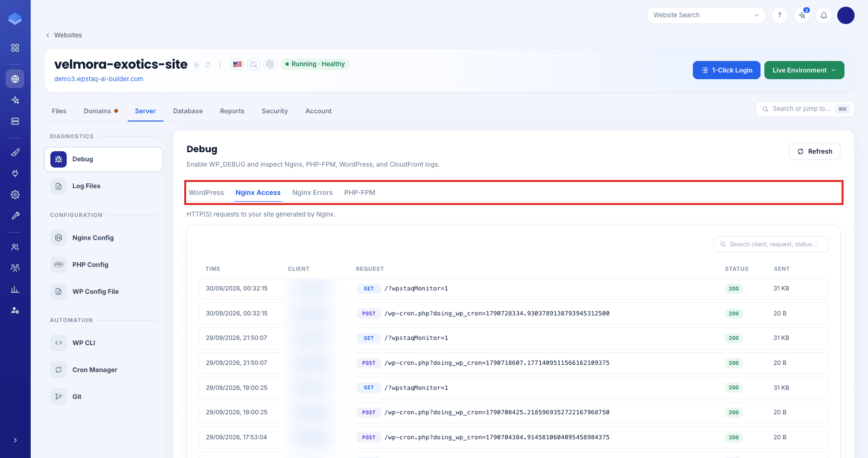Focus the Search or jump to field
Screen dimensions: 868x458
(x=805, y=109)
